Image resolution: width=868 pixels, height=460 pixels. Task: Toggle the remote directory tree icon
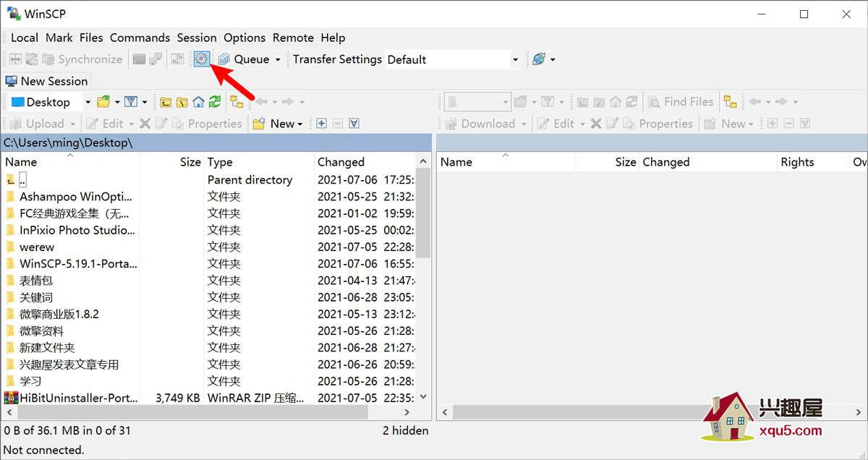[731, 102]
